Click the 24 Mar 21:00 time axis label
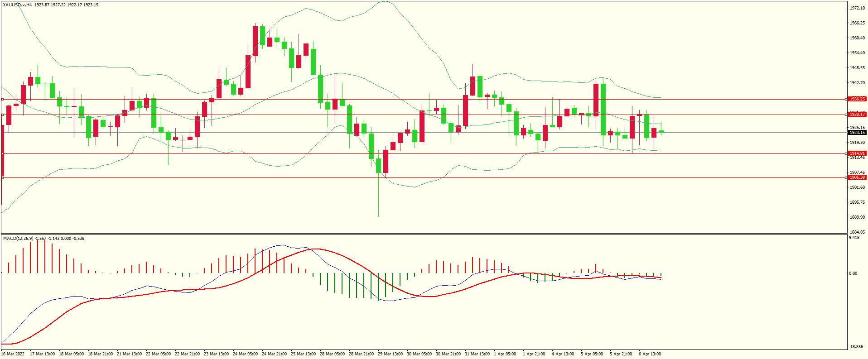868x359 pixels. coord(274,354)
